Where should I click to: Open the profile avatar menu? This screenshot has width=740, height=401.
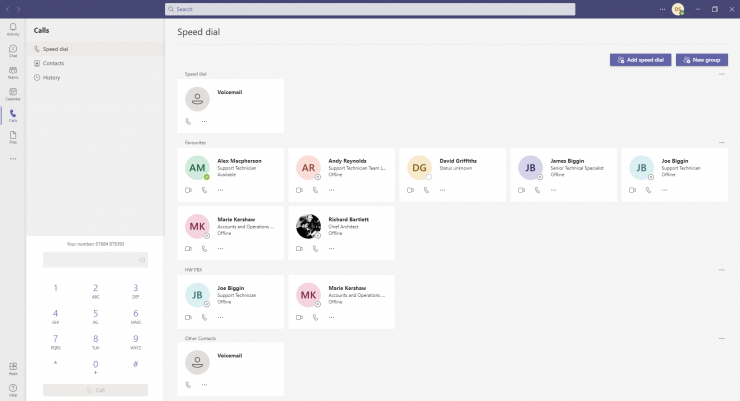[x=678, y=9]
